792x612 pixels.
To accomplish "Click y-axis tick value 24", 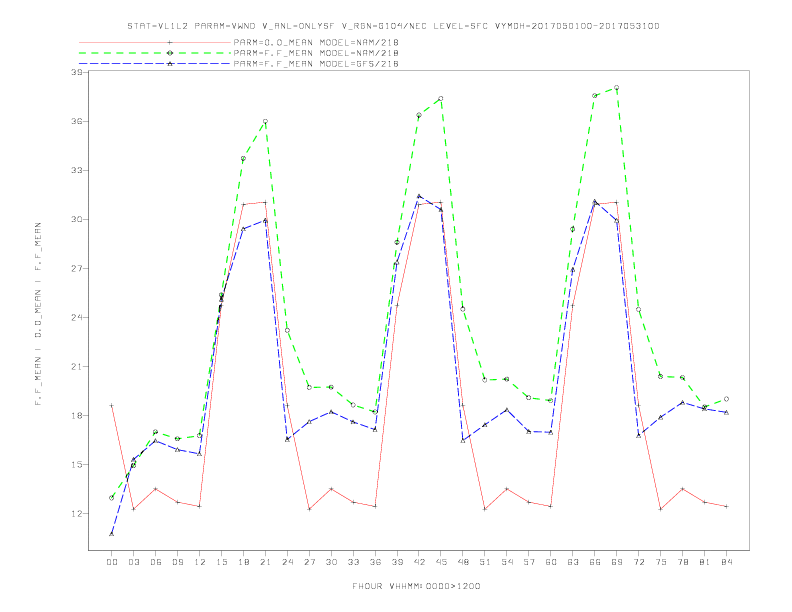I will click(76, 317).
